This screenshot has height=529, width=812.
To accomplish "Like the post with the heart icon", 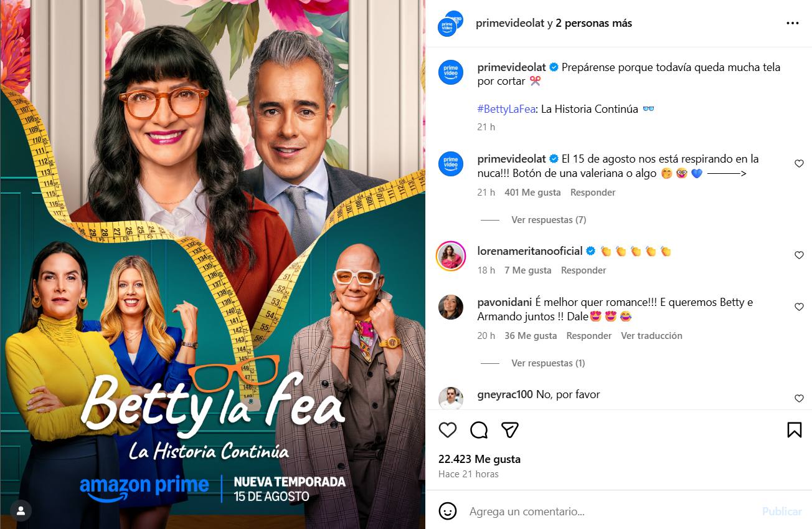I will point(448,430).
